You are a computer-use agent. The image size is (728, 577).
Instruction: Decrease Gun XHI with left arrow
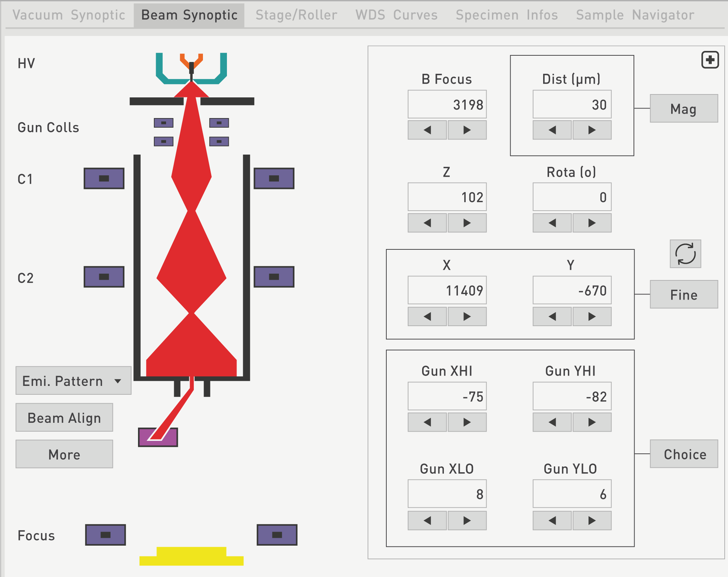(427, 422)
